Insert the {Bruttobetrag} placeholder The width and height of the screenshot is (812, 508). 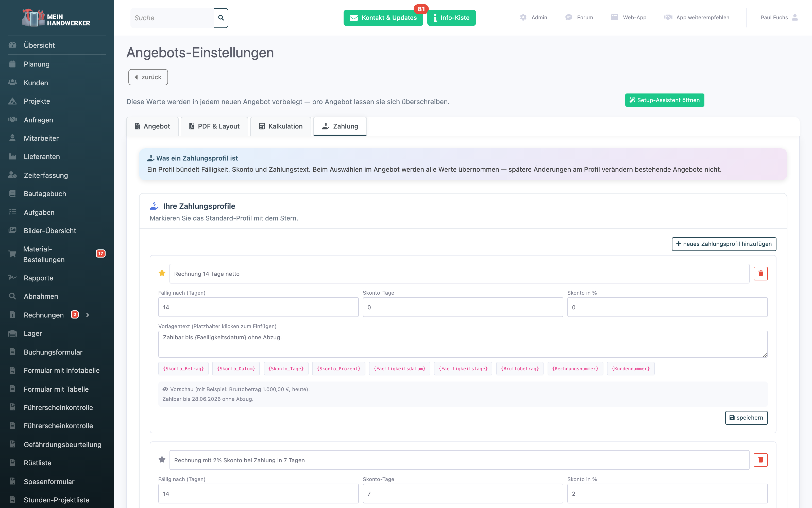520,369
